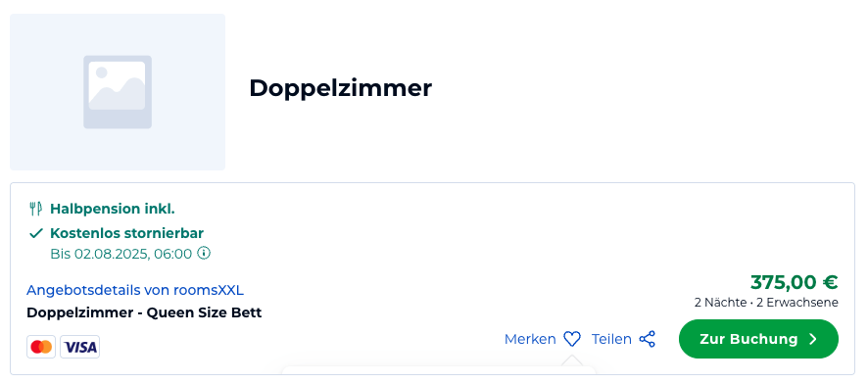
Task: Click the placeholder picture icon in the room image
Action: point(118,92)
